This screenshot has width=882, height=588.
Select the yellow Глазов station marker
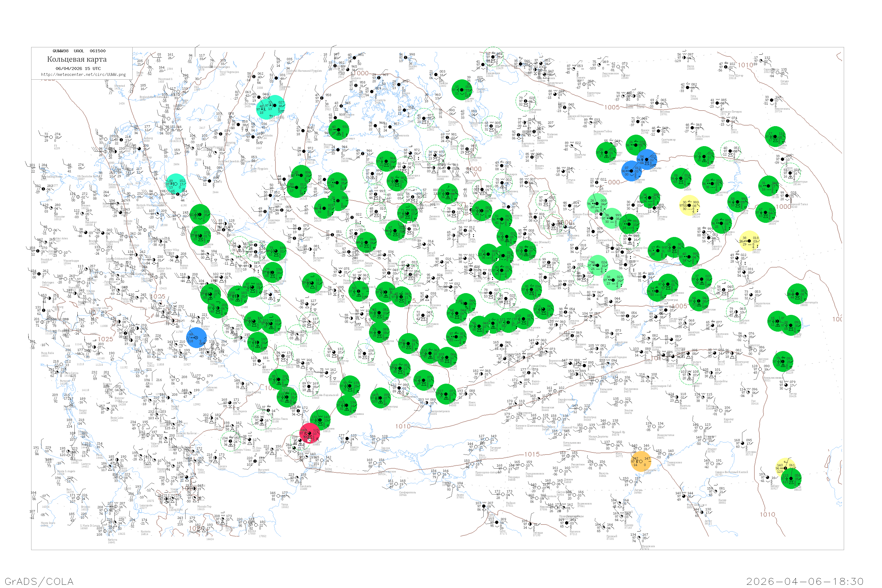tap(689, 205)
